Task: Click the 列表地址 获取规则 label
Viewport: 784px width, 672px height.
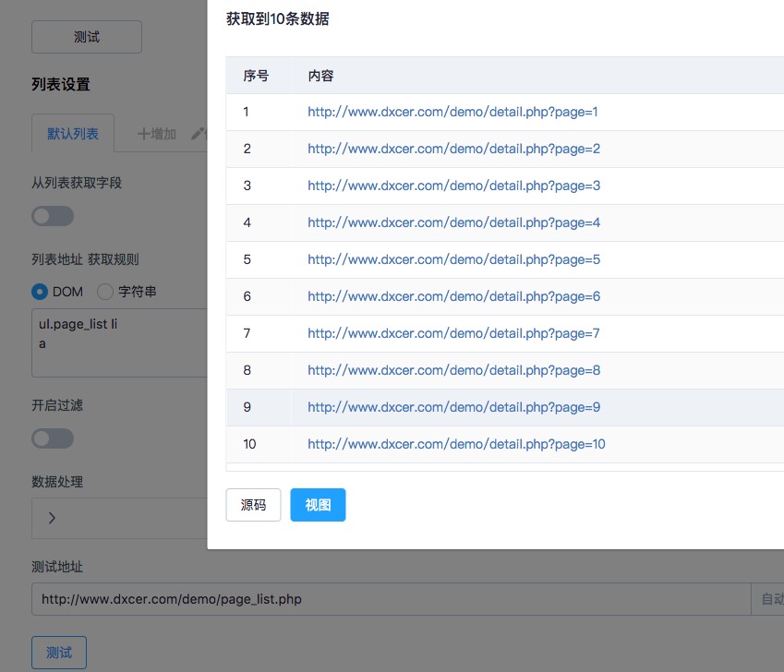Action: [85, 259]
